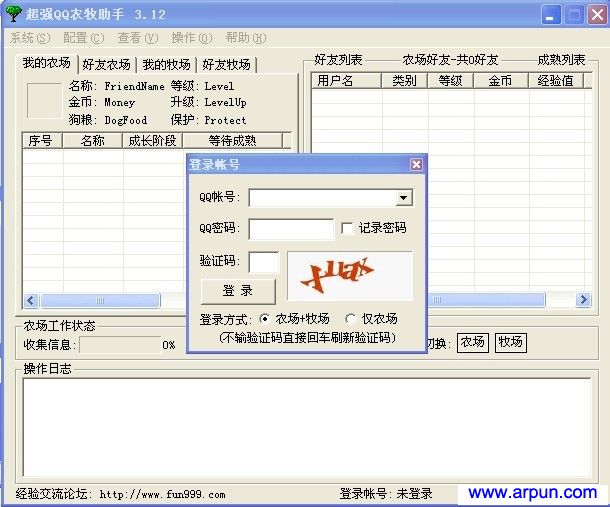This screenshot has width=610, height=507.
Task: Click the 农场 switch button
Action: [x=472, y=342]
